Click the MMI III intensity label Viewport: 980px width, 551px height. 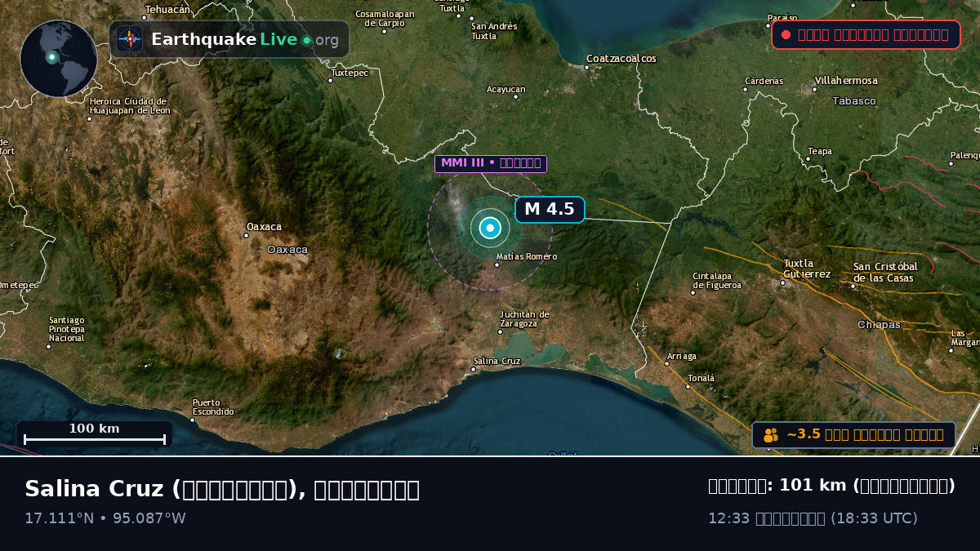[x=490, y=163]
